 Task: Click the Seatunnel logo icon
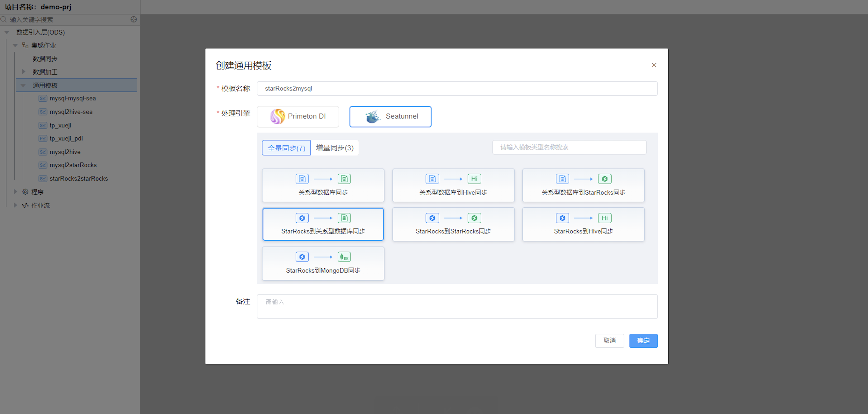pyautogui.click(x=373, y=116)
